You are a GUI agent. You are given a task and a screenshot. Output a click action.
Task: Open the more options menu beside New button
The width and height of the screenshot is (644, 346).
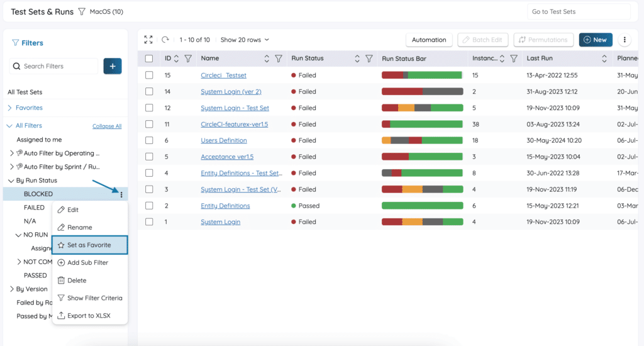pos(625,40)
